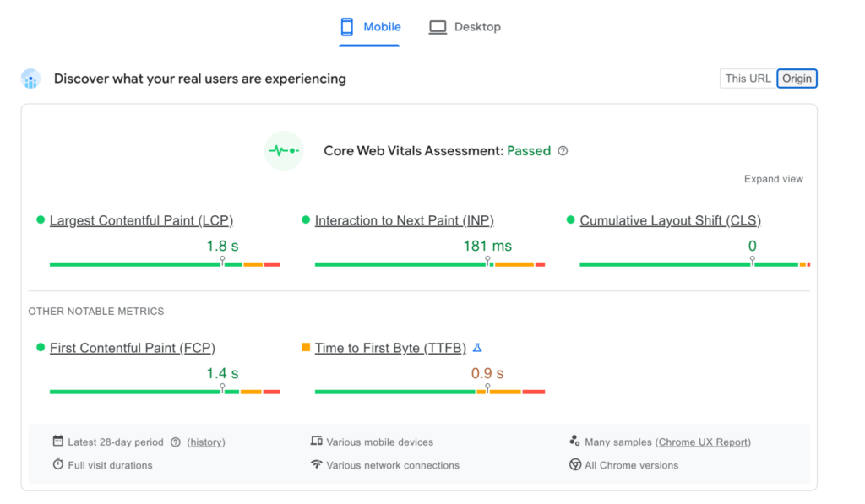Click the orange square beside TTFB
This screenshot has width=865, height=504.
pyautogui.click(x=306, y=347)
